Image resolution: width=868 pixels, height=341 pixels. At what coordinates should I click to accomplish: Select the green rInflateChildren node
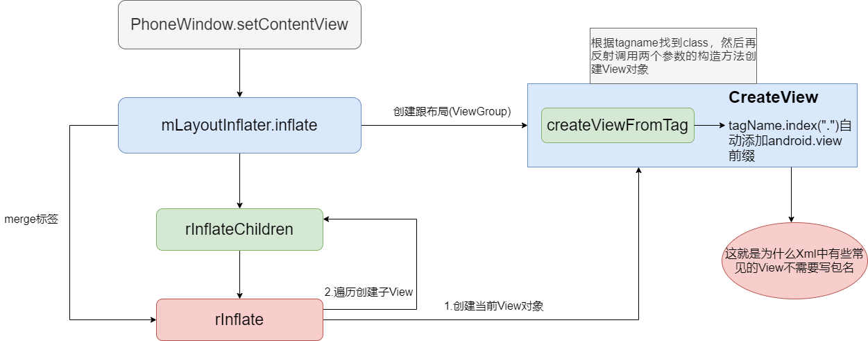tap(239, 229)
